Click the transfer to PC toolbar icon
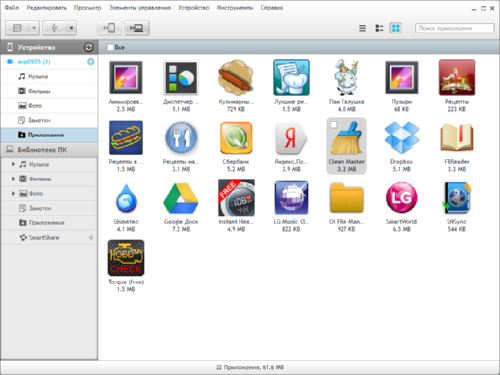500x375 pixels. (136, 28)
